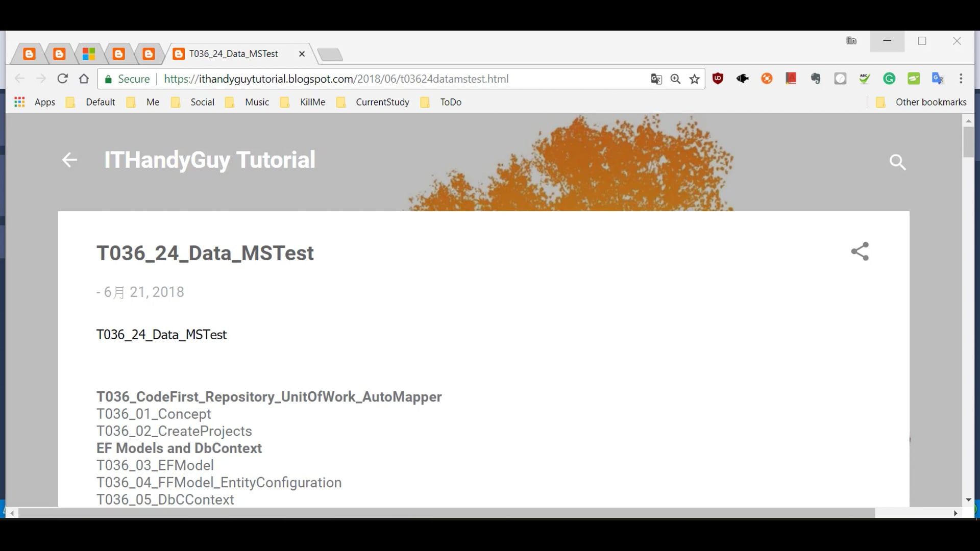Click the zoom magnifier icon in address bar
Viewport: 980px width, 551px height.
point(675,79)
